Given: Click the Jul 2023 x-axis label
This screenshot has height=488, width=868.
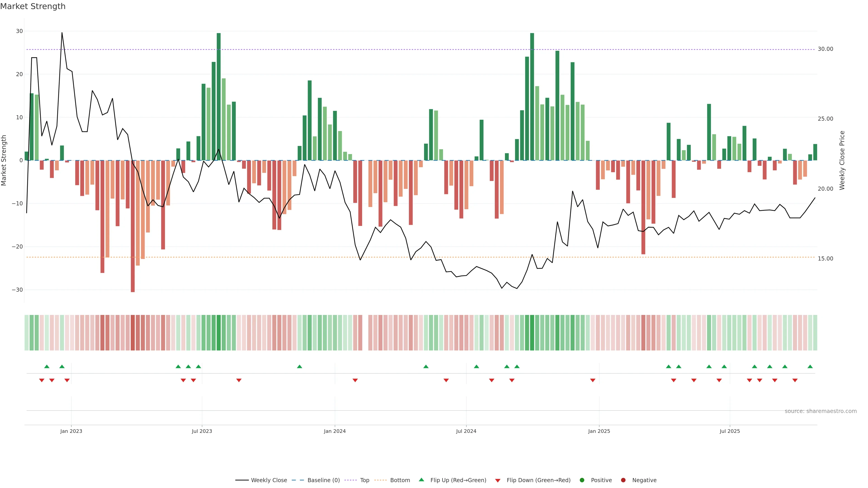Looking at the screenshot, I should pos(202,431).
